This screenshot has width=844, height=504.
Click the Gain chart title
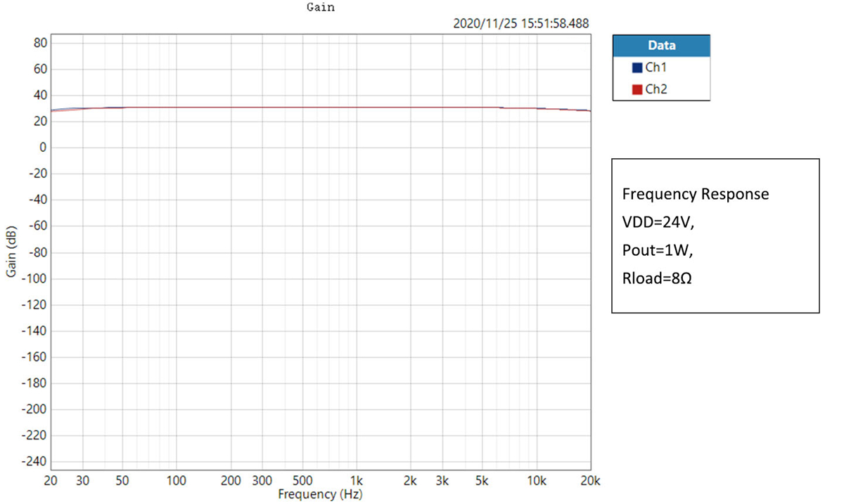click(x=321, y=8)
